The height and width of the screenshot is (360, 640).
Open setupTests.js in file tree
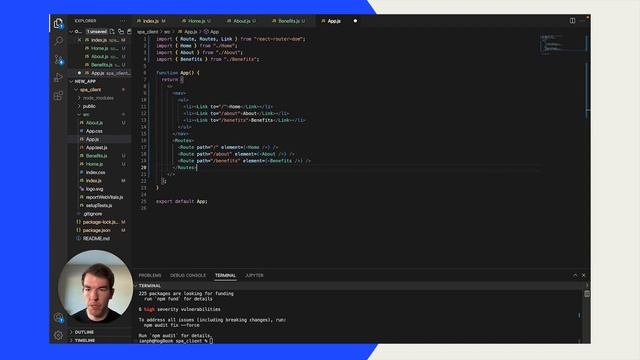99,205
